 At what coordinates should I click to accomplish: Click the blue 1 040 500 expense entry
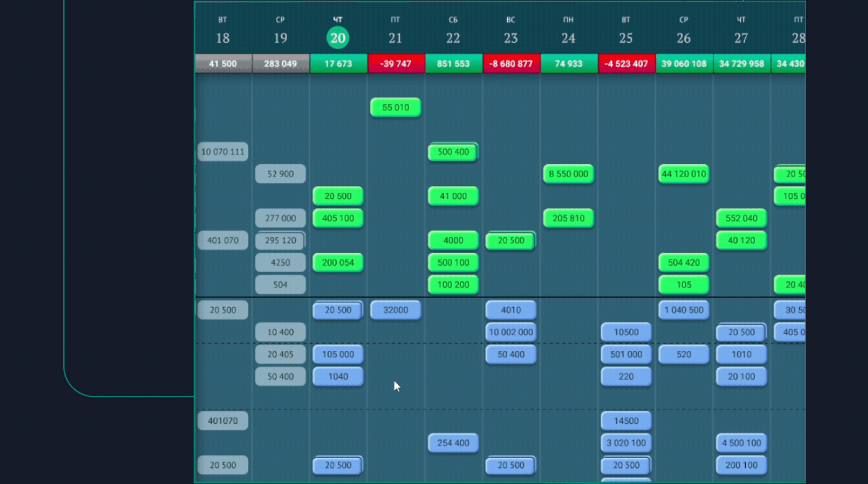point(683,310)
